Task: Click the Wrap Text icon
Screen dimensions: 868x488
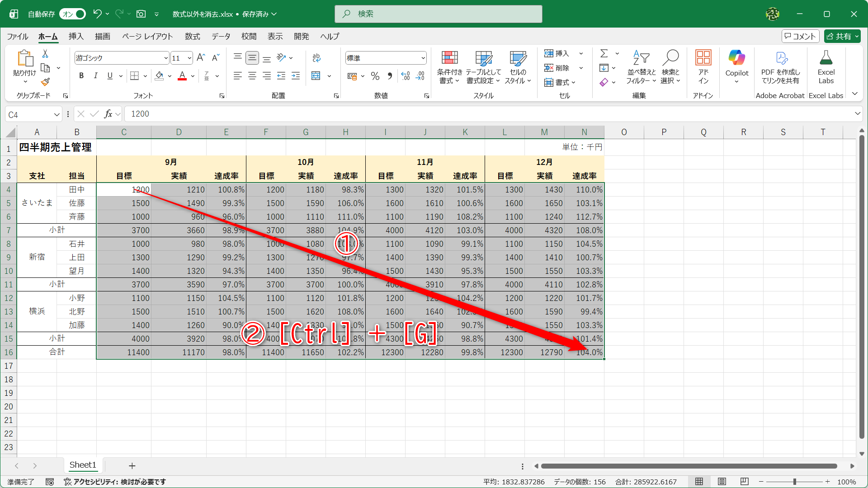Action: pyautogui.click(x=316, y=58)
